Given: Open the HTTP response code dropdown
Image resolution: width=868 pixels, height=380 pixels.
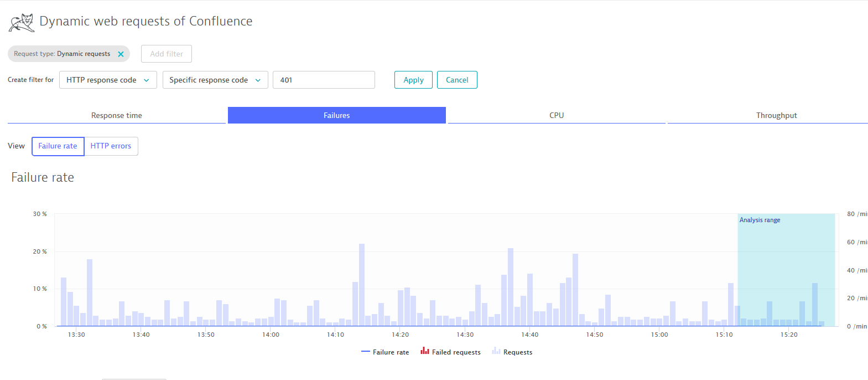Looking at the screenshot, I should (x=108, y=80).
